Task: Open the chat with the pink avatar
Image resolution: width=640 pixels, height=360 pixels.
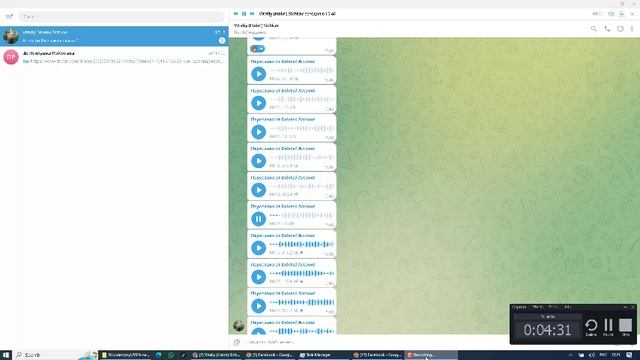Action: point(114,57)
